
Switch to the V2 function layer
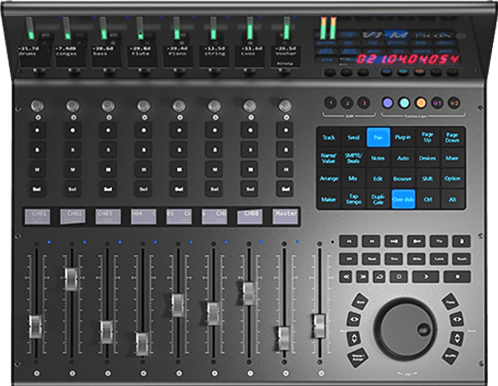[453, 103]
